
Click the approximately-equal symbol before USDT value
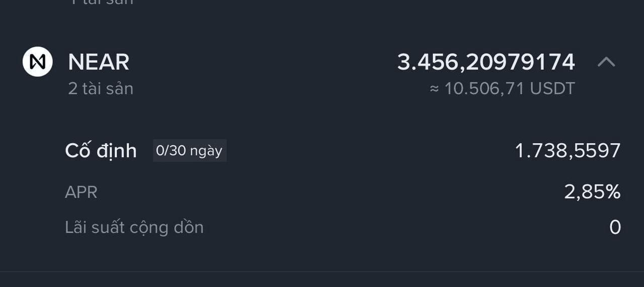click(434, 89)
